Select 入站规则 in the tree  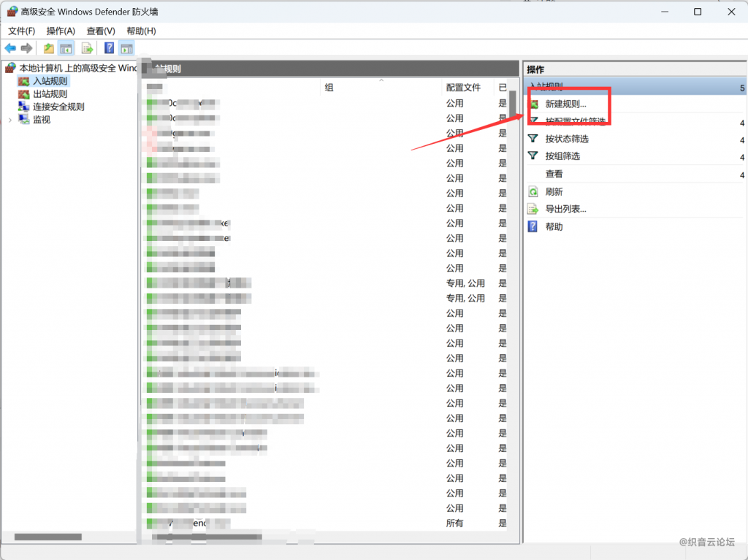pos(50,81)
